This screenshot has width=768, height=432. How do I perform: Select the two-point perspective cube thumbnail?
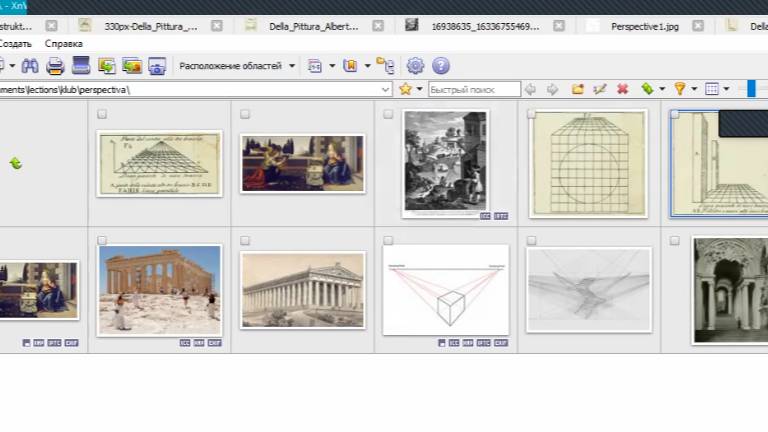446,290
